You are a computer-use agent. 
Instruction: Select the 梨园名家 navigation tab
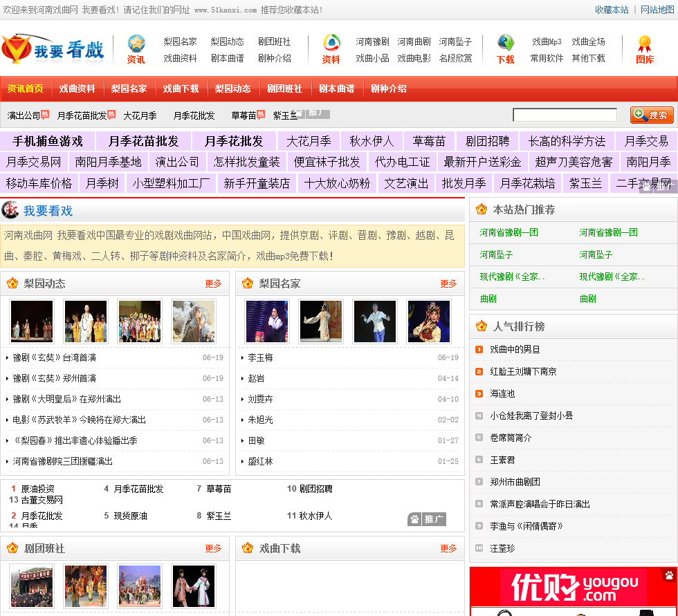click(129, 88)
